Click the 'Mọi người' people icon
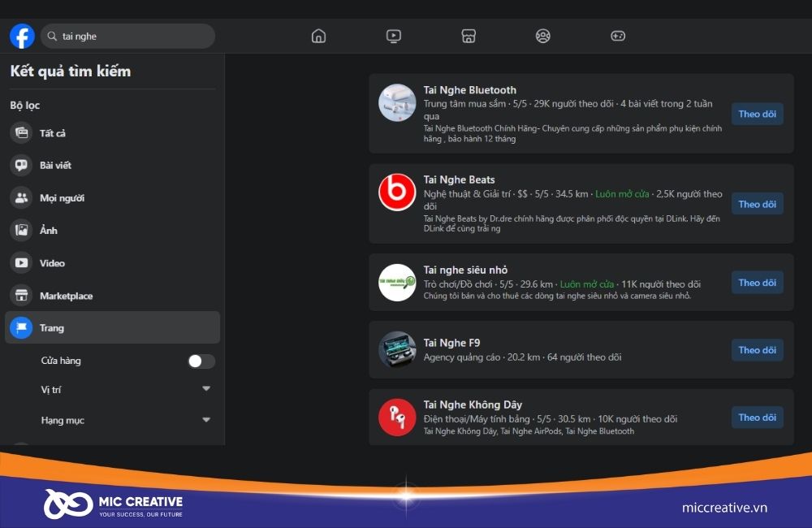This screenshot has width=812, height=528. pos(21,198)
